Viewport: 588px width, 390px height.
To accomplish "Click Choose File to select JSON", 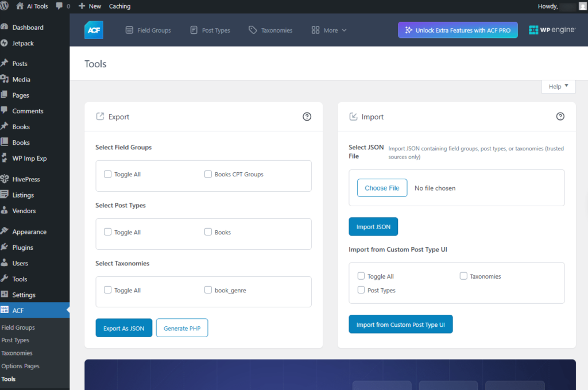I will (382, 188).
